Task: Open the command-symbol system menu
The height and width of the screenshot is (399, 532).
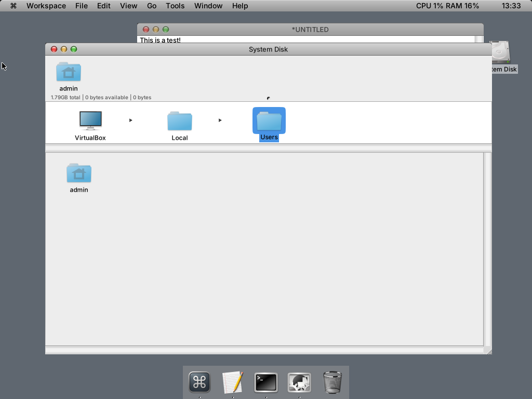Action: click(x=14, y=6)
